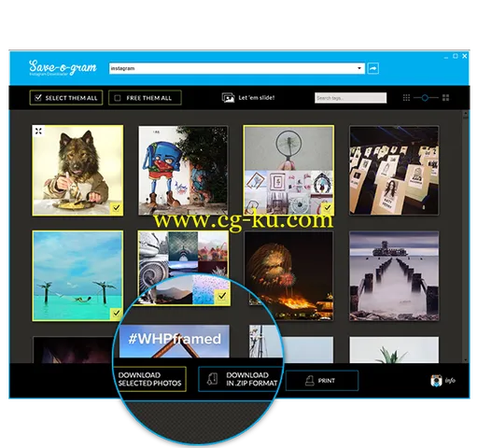Select the plant photo thumbnail
This screenshot has height=448, width=478.
tap(394, 350)
